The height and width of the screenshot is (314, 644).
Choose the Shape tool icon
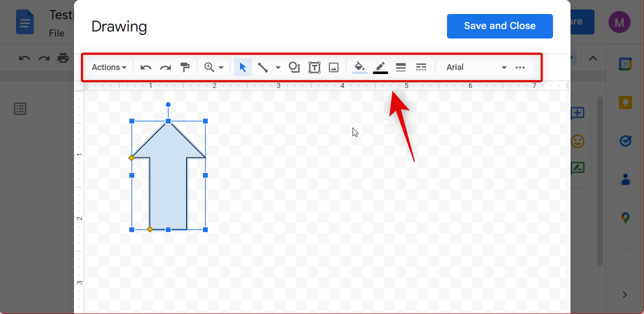294,67
